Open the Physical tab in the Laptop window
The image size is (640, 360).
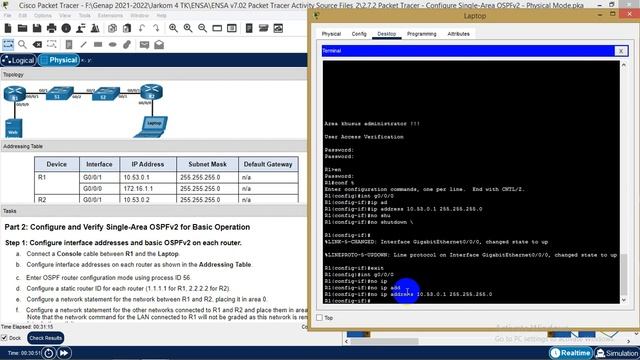tap(331, 34)
